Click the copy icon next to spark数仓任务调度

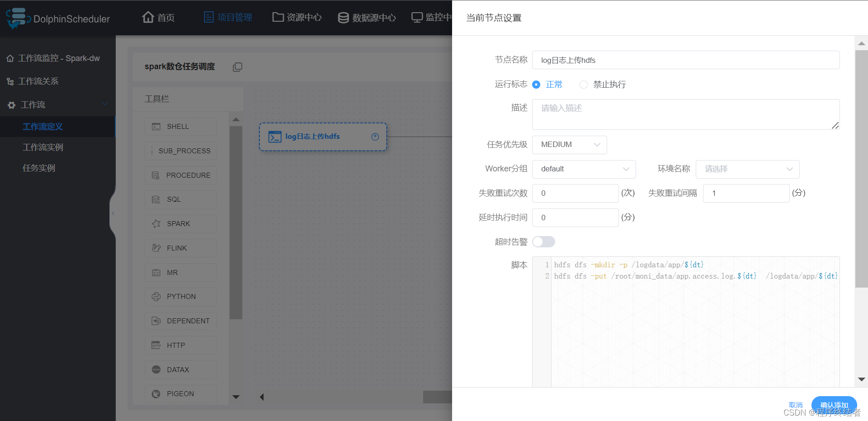tap(237, 67)
